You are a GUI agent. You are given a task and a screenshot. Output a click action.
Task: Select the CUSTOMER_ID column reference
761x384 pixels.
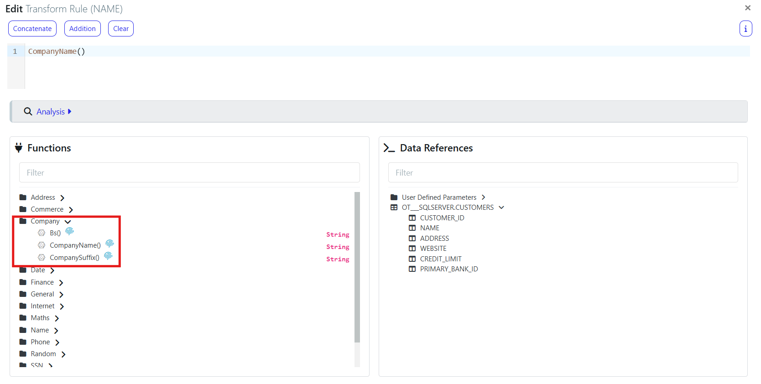442,218
